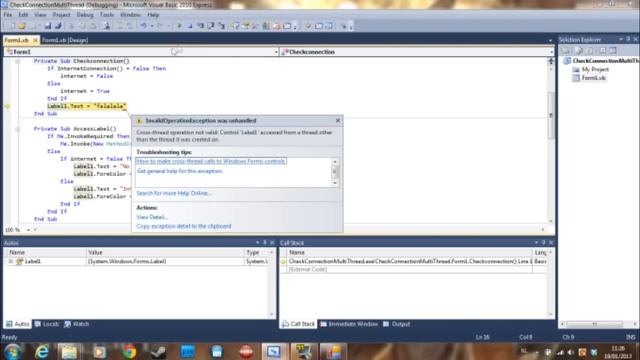Screen dimensions: 640x360
Task: Click the Save Form1.vb toolbar icon
Action: coord(48,26)
